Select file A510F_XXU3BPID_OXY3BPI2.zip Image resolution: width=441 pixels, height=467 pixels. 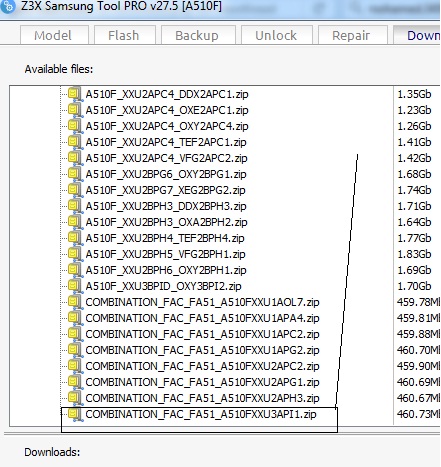click(x=163, y=286)
